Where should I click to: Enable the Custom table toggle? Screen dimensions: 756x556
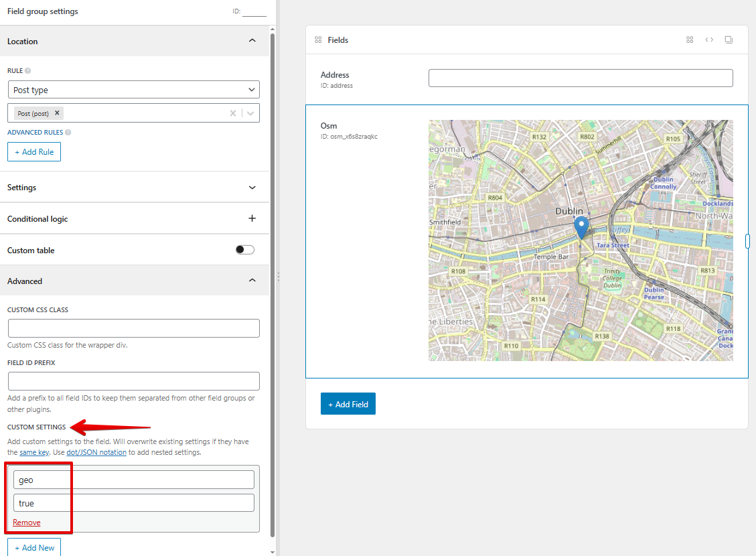(245, 249)
